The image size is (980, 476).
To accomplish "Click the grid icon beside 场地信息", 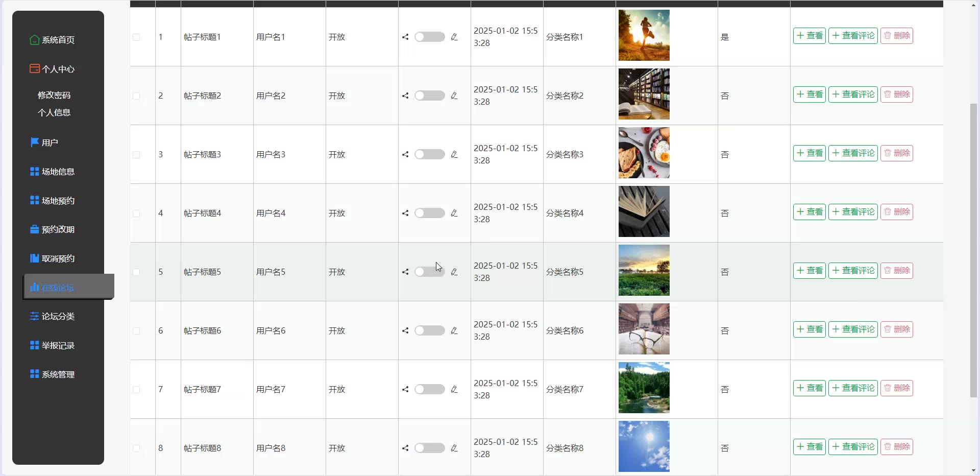I will coord(34,172).
